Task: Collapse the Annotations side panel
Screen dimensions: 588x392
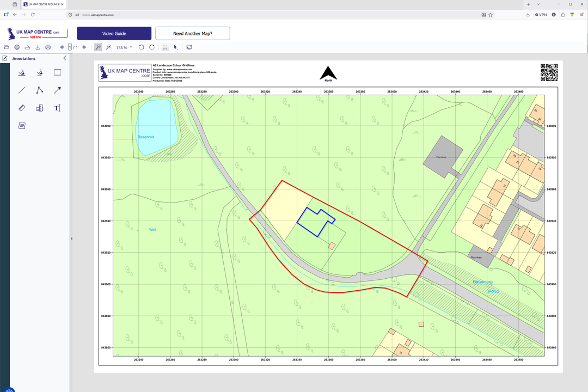Action: point(64,58)
